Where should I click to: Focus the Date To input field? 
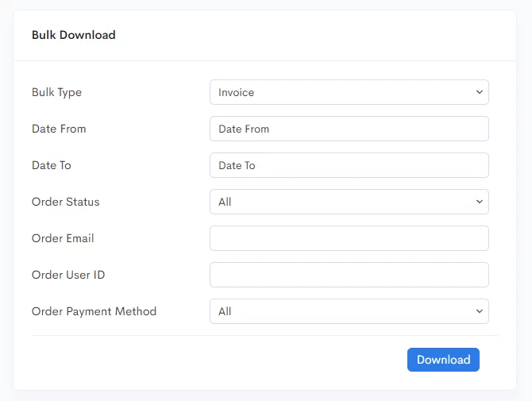pyautogui.click(x=349, y=165)
